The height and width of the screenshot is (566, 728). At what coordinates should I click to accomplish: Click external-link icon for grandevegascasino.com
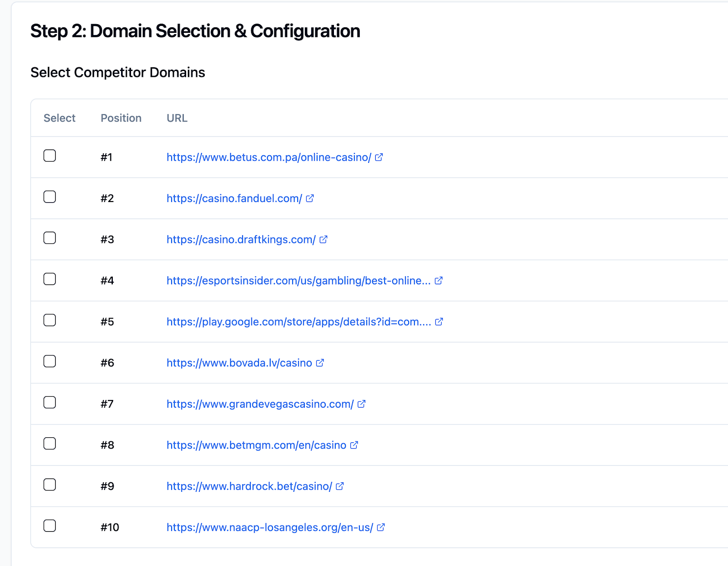(x=362, y=404)
